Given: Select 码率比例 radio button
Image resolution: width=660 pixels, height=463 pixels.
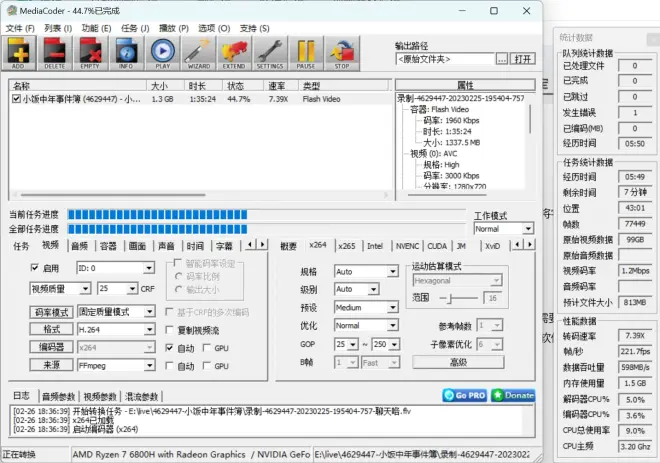Looking at the screenshot, I should point(178,277).
